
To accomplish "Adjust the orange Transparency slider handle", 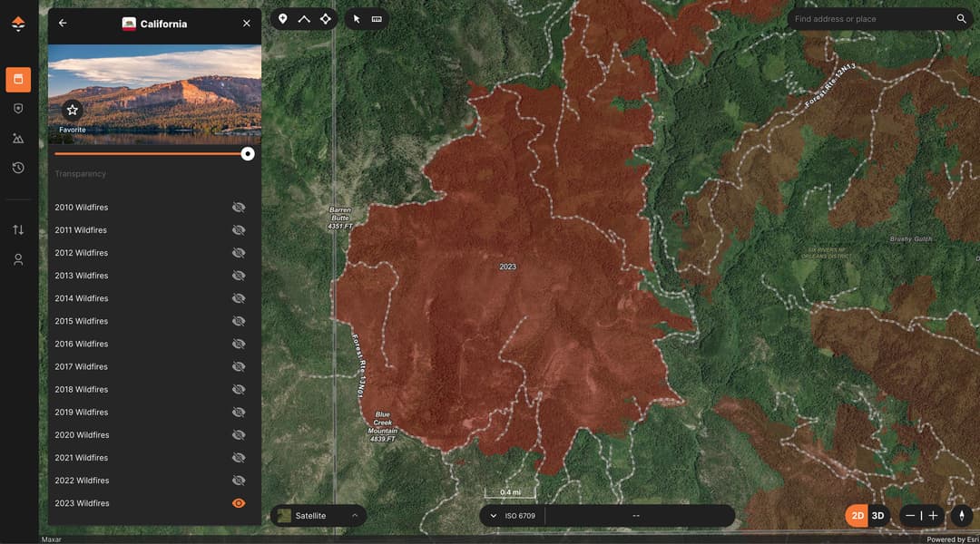I will pyautogui.click(x=248, y=153).
